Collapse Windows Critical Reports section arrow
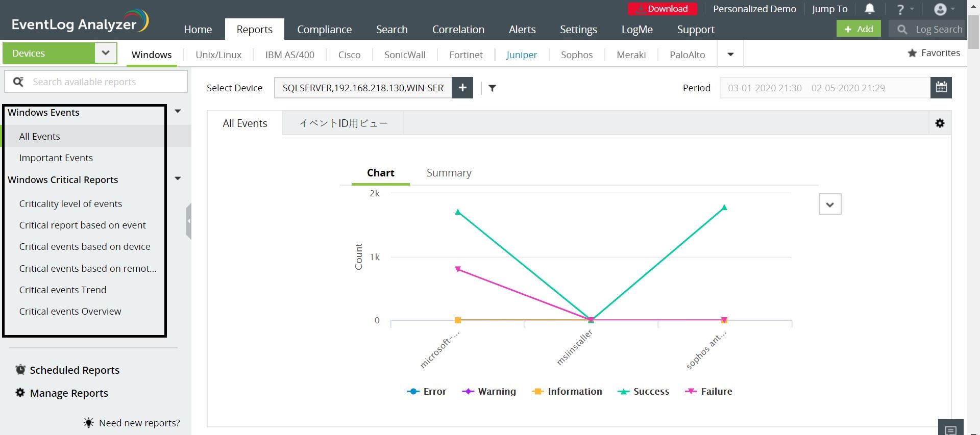The image size is (980, 435). 178,178
